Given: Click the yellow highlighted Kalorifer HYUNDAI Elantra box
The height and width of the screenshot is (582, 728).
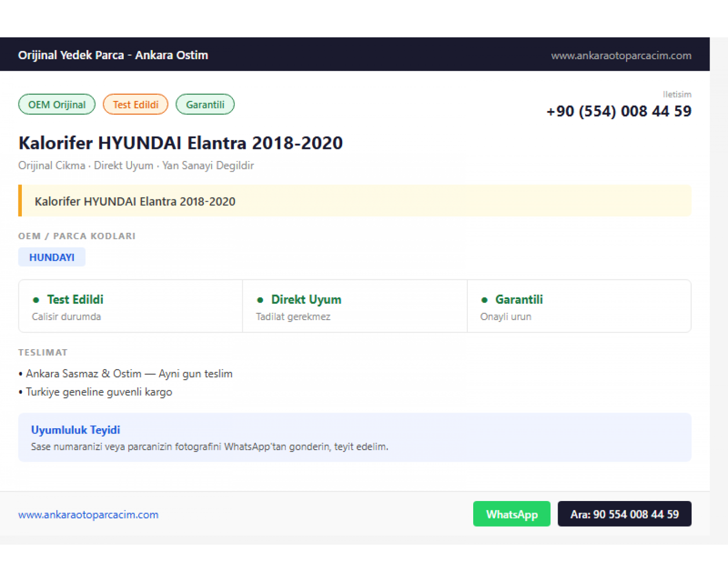Looking at the screenshot, I should 355,201.
